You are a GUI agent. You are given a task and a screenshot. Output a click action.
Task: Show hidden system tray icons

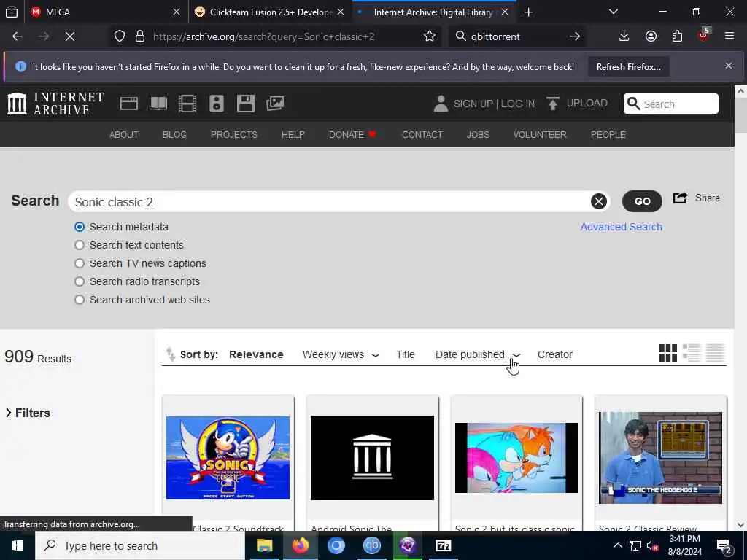click(617, 545)
